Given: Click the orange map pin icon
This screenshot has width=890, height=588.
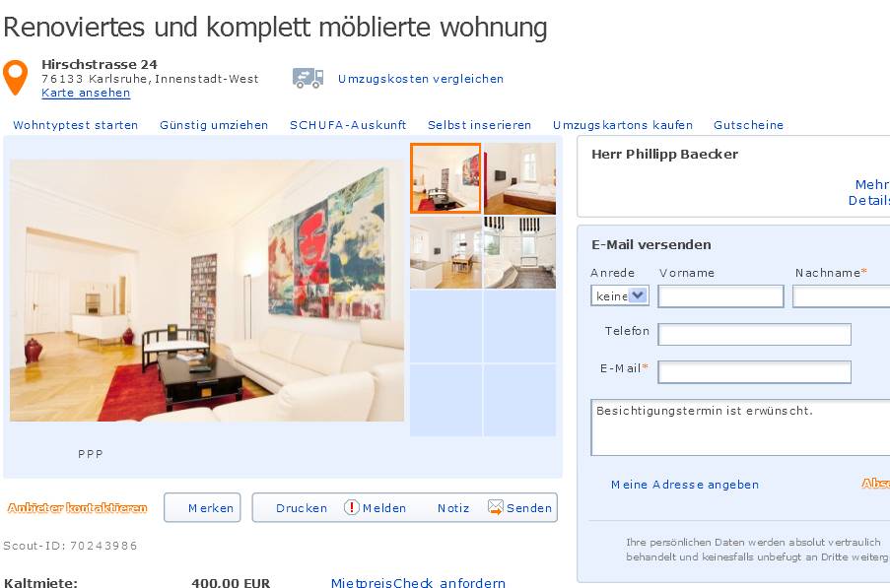Looking at the screenshot, I should 16,77.
